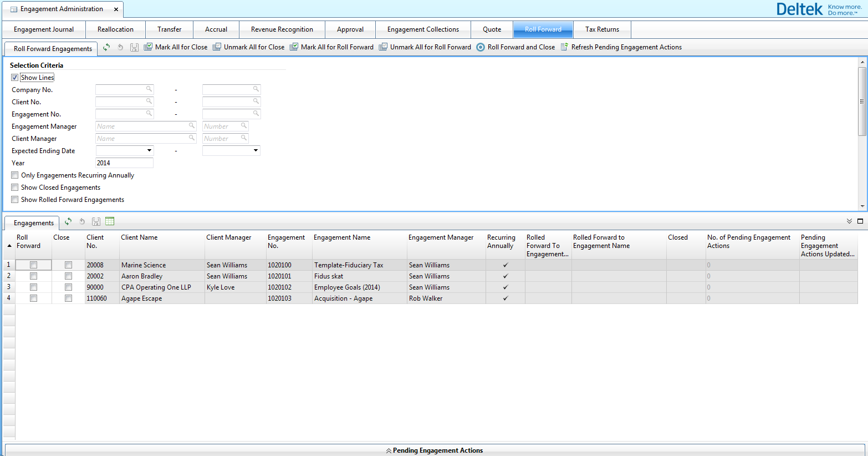Click the Unmark All for Close icon
The image size is (868, 456).
tap(217, 47)
